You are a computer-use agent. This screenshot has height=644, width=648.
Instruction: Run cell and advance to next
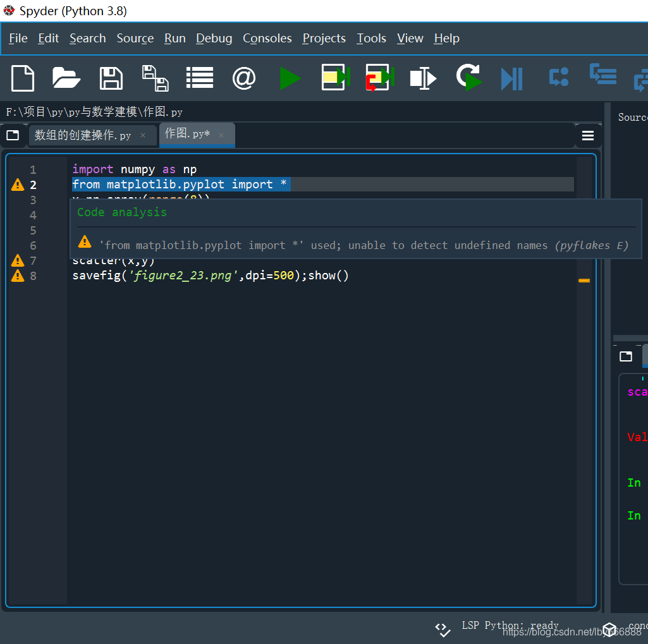[380, 77]
